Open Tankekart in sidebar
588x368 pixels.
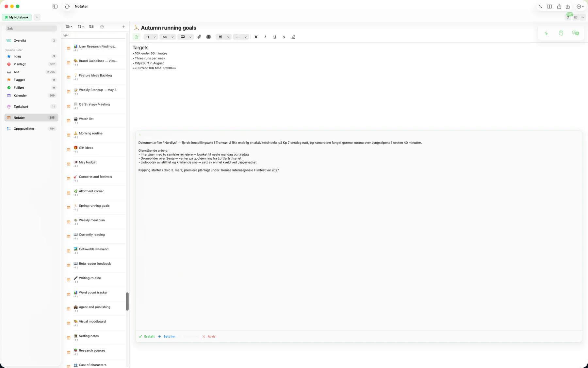coord(31,107)
